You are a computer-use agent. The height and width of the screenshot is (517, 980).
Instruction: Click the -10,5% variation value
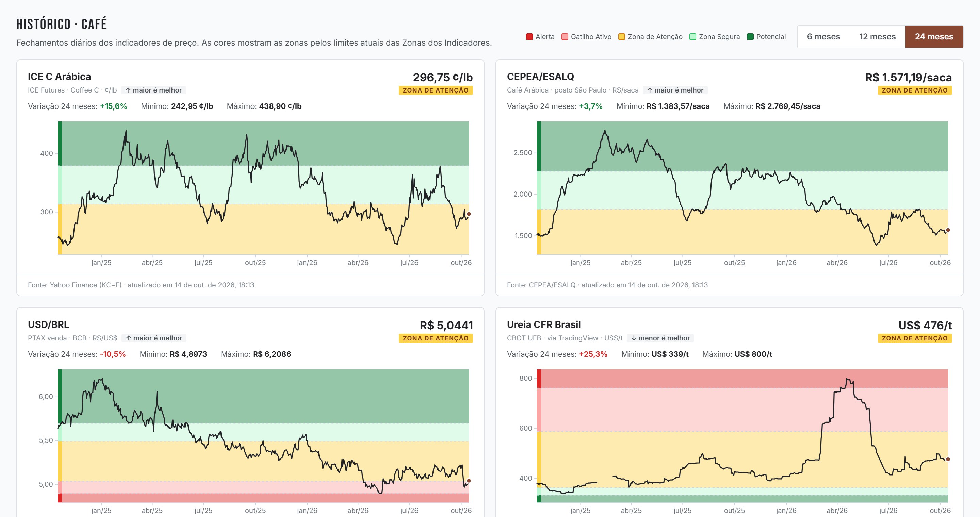pos(113,354)
